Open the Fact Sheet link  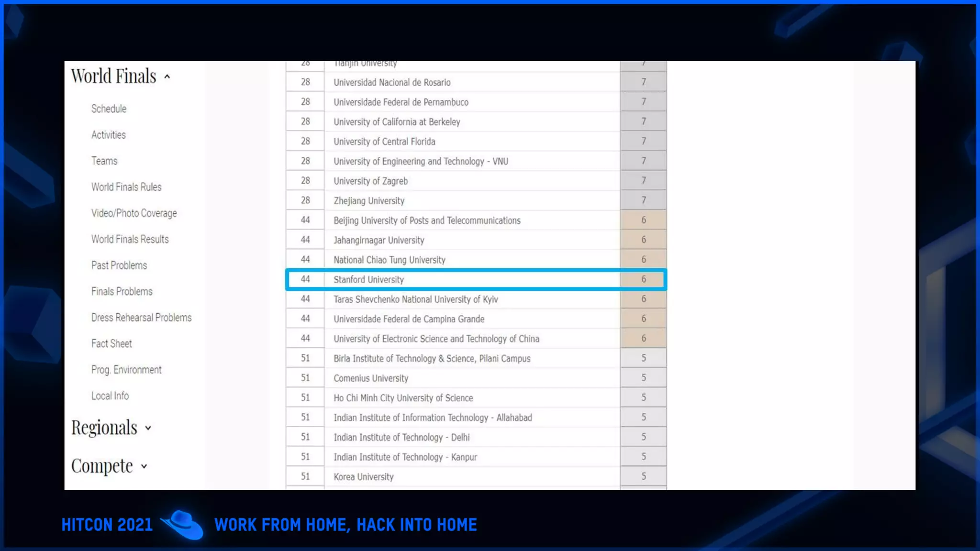coord(111,343)
